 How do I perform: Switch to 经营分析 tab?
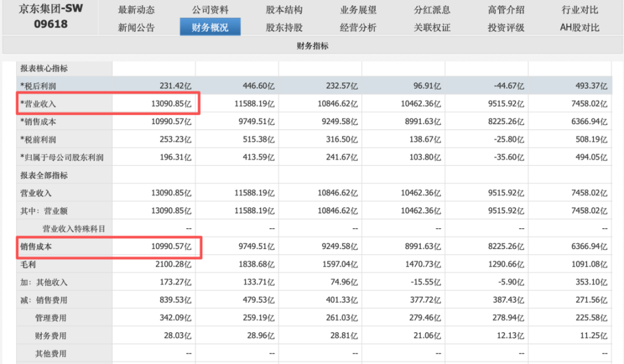point(358,27)
